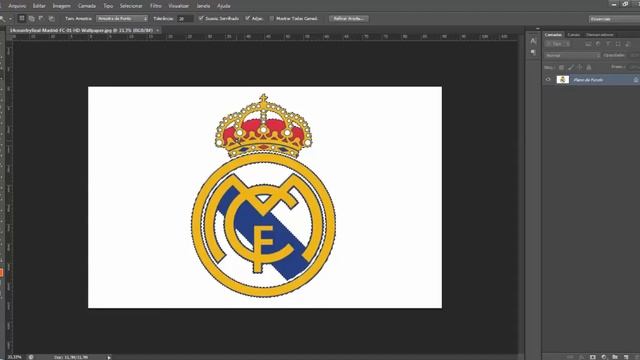The image size is (640, 360).
Task: Open the Filtro menu
Action: [x=156, y=6]
